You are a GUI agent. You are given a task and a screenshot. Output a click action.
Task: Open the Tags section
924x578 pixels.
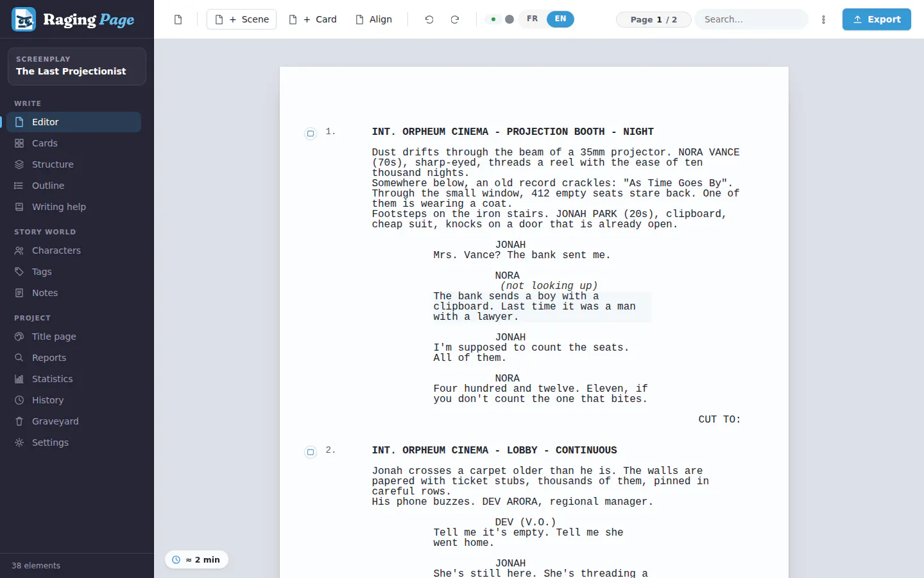pyautogui.click(x=74, y=272)
